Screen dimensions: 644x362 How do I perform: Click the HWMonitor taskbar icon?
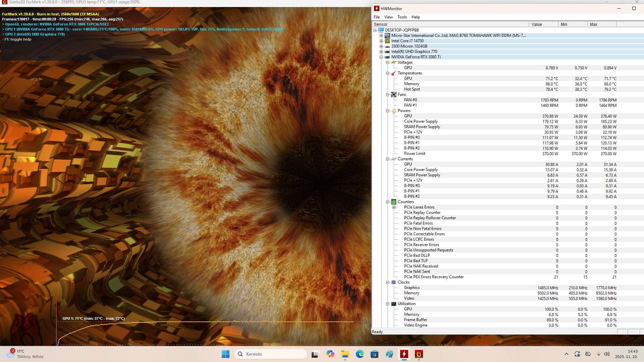tap(404, 354)
